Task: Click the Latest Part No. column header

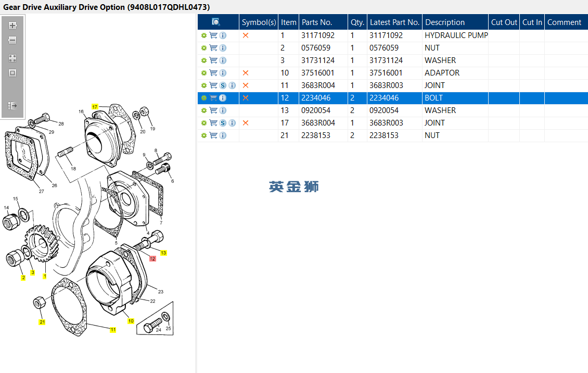Action: [394, 22]
